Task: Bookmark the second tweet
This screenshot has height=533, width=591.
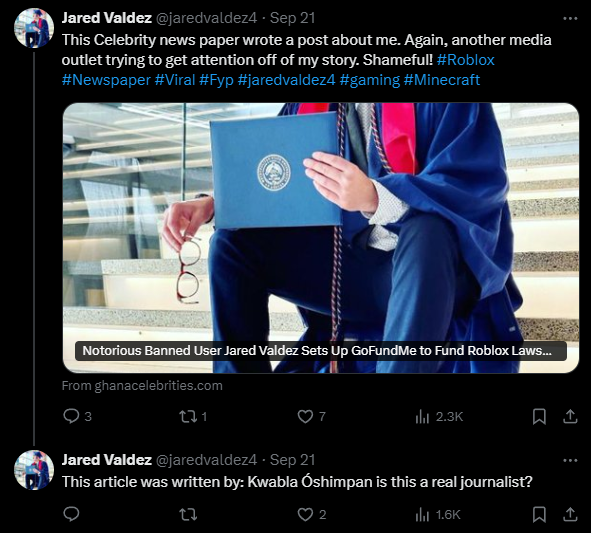Action: coord(539,514)
